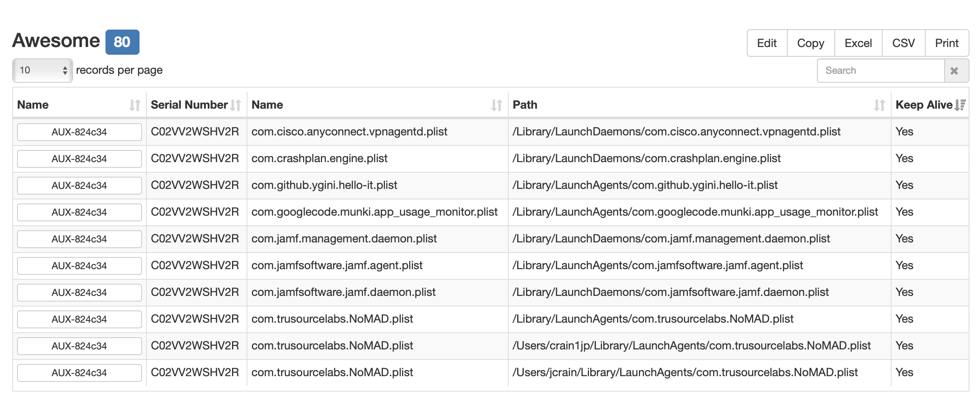Click the Serial Number sort arrows icon
The width and height of the screenshot is (980, 394).
pos(236,105)
